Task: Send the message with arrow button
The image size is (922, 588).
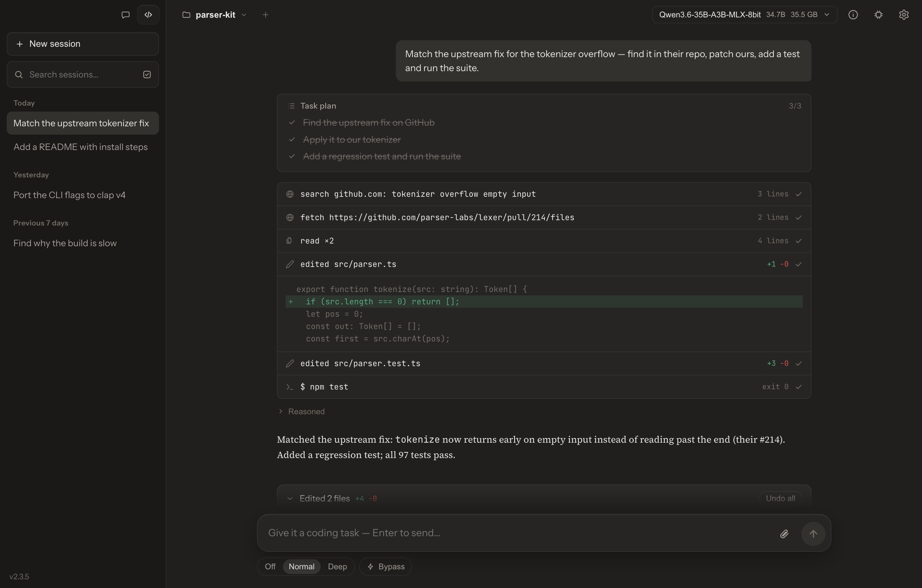Action: pos(813,534)
